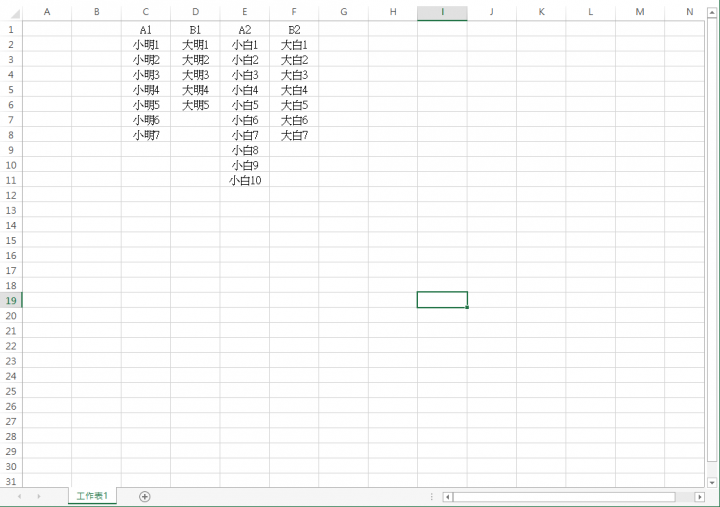Viewport: 720px width, 507px height.
Task: Select cell with 小白5
Action: coord(245,105)
